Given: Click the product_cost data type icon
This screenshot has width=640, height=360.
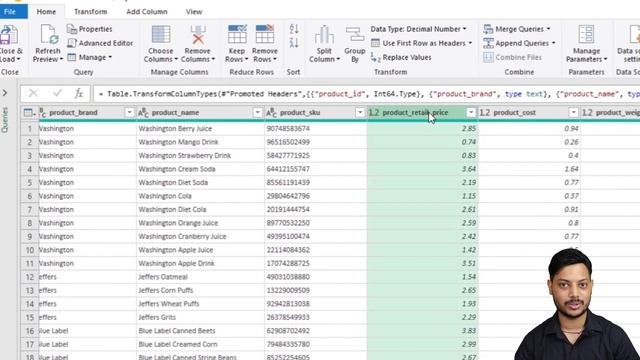Looking at the screenshot, I should click(484, 112).
